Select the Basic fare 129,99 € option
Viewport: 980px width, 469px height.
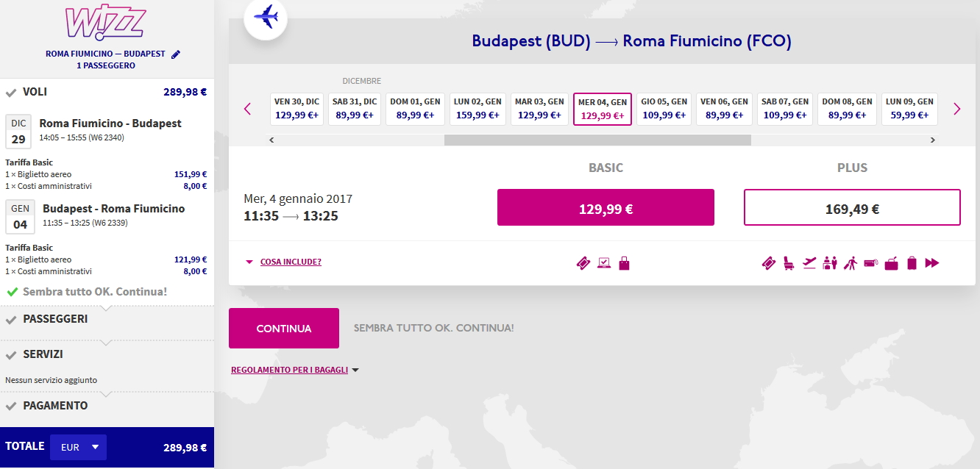pyautogui.click(x=606, y=207)
